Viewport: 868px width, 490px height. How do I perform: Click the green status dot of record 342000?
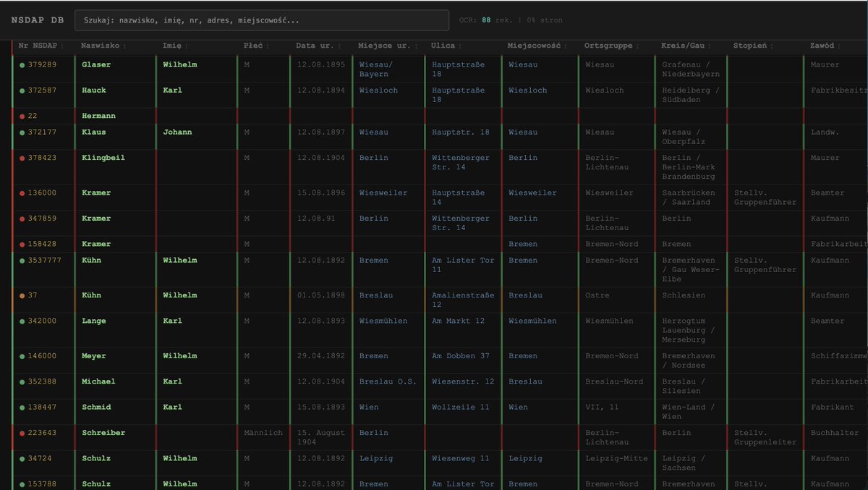point(22,321)
